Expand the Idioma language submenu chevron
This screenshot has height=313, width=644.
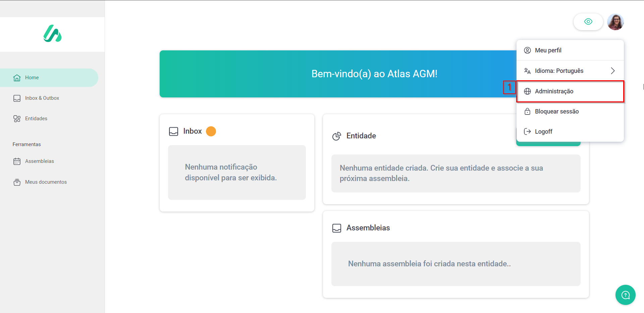[613, 71]
